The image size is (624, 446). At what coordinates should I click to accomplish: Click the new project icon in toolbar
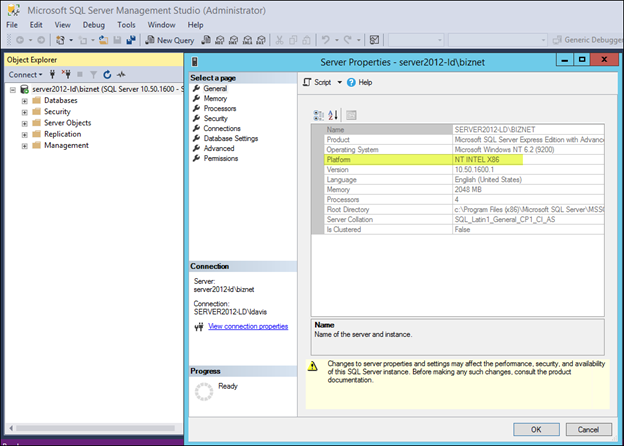point(60,40)
